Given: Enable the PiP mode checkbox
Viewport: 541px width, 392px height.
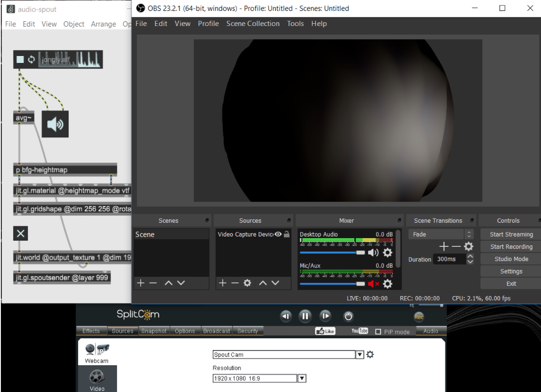Looking at the screenshot, I should [x=378, y=331].
